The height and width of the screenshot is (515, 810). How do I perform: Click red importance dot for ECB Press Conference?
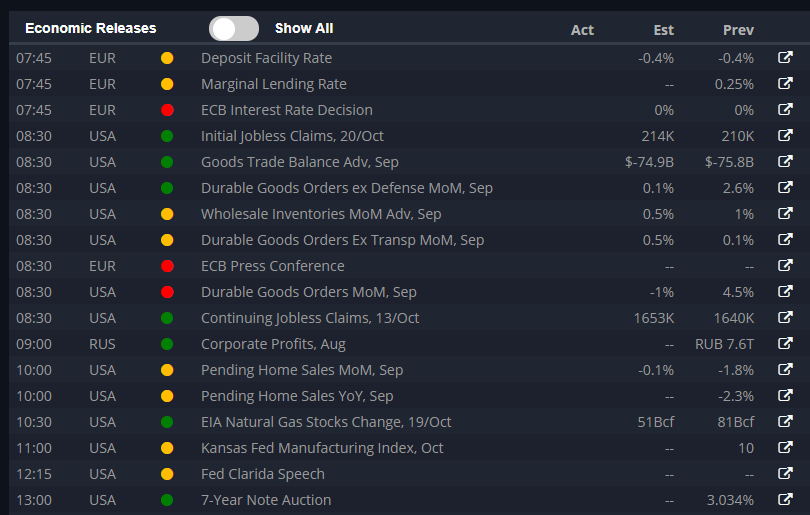click(167, 266)
